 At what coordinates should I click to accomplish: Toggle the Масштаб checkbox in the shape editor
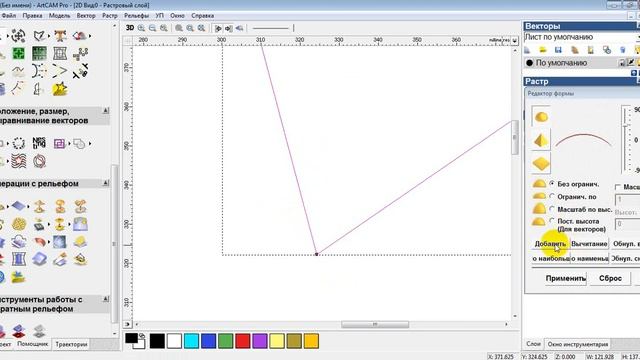[x=618, y=187]
